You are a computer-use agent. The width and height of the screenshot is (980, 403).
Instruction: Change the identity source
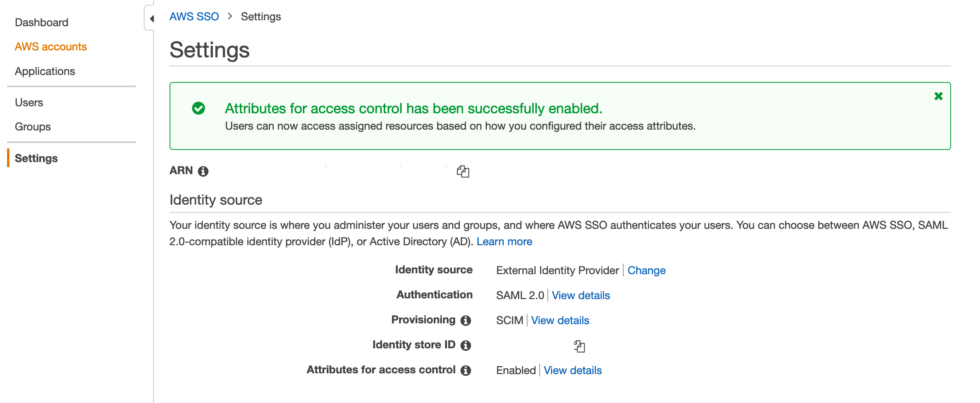coord(647,270)
